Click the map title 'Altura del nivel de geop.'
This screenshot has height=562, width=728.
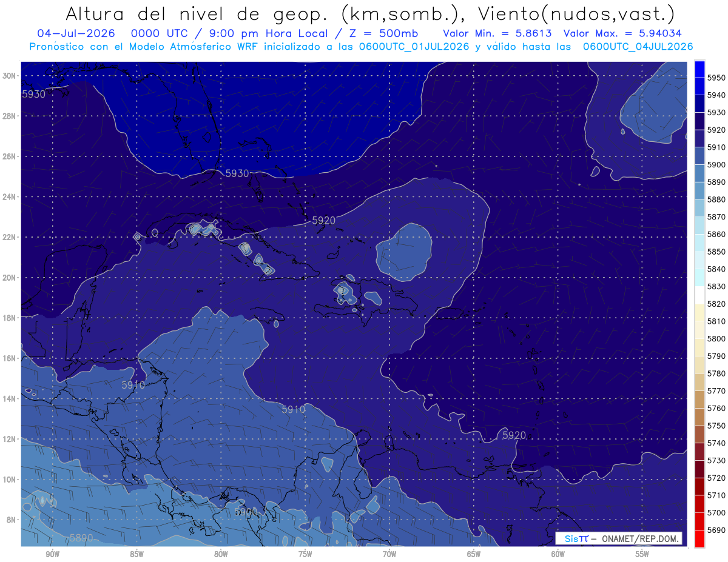[197, 13]
